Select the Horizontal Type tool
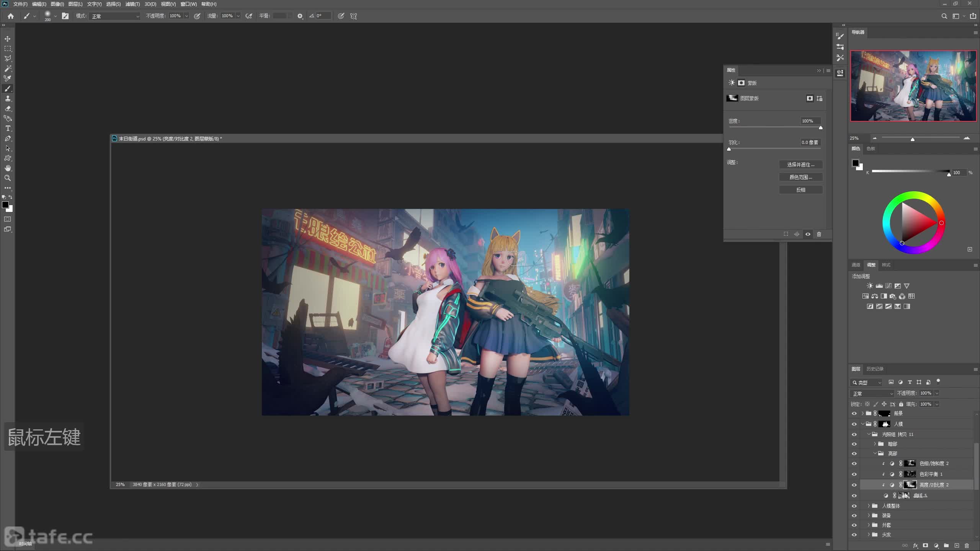 click(x=8, y=128)
